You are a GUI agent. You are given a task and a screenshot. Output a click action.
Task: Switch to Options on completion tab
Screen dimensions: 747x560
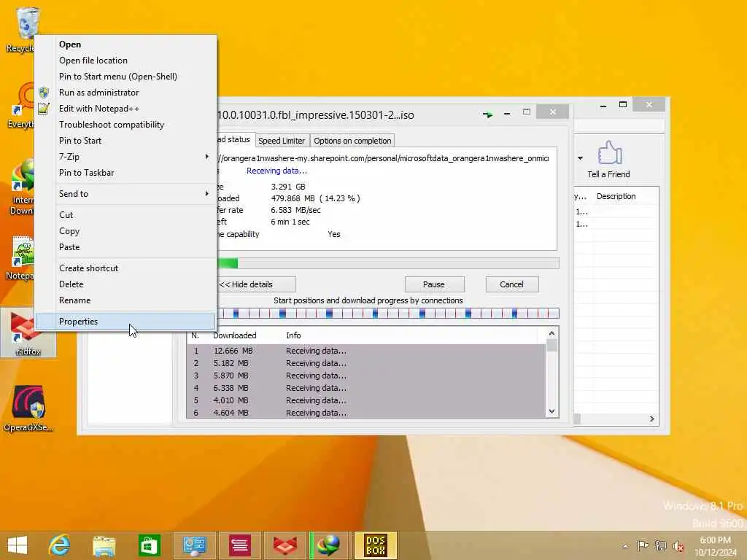pos(352,141)
